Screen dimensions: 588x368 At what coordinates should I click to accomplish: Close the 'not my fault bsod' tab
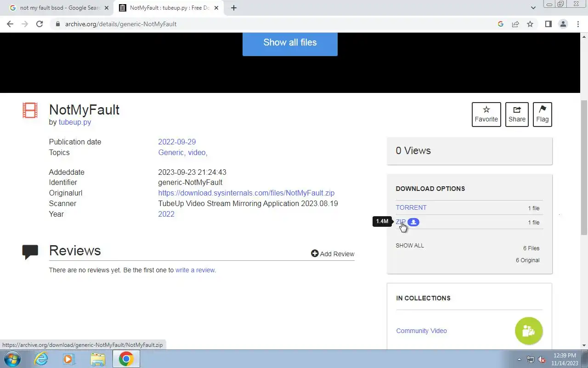coord(107,8)
